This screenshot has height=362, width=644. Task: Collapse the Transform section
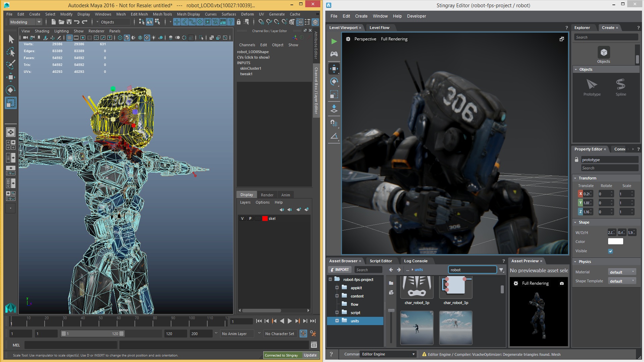click(576, 178)
